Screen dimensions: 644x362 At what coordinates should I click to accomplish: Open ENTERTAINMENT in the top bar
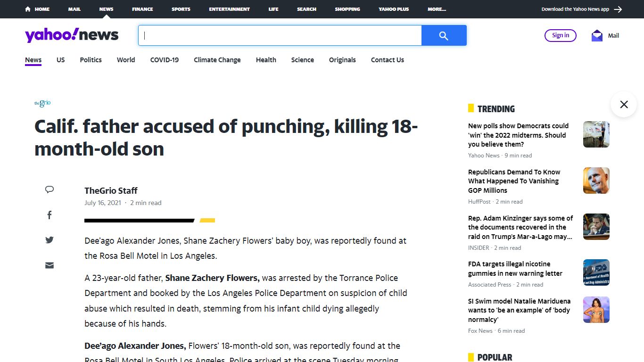click(x=230, y=9)
